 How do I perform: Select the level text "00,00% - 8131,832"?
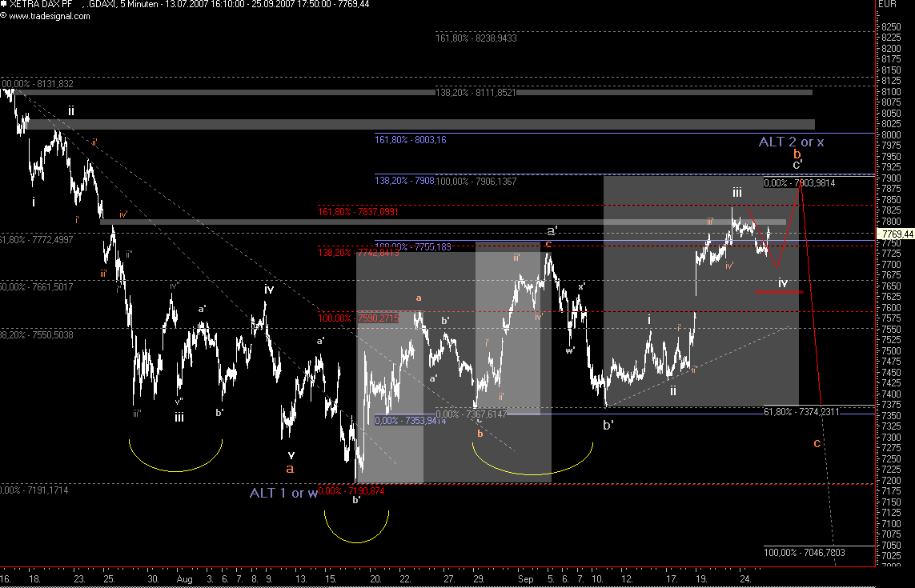38,84
